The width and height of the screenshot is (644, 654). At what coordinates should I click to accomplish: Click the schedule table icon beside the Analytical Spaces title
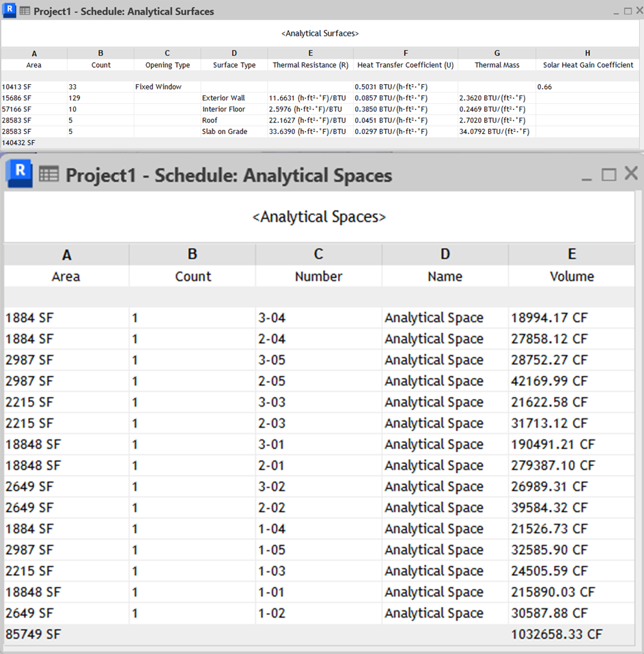click(48, 175)
